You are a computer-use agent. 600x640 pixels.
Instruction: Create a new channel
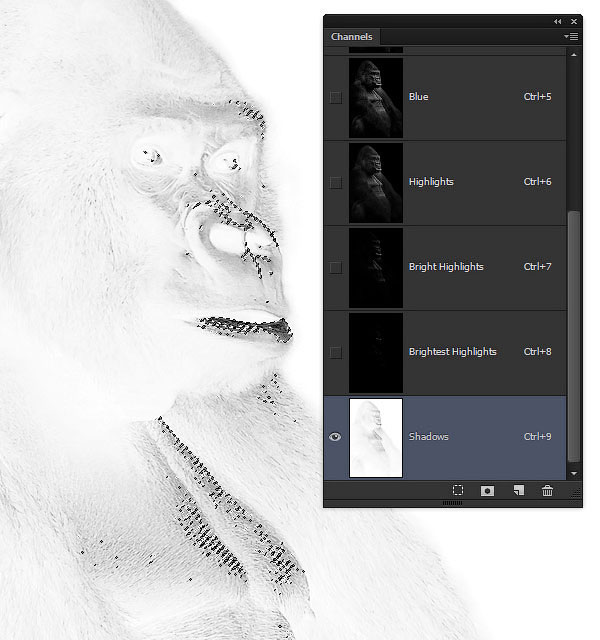[518, 490]
